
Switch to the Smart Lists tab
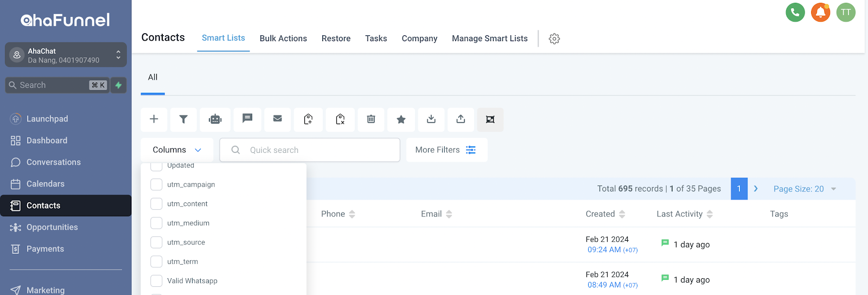pyautogui.click(x=224, y=38)
